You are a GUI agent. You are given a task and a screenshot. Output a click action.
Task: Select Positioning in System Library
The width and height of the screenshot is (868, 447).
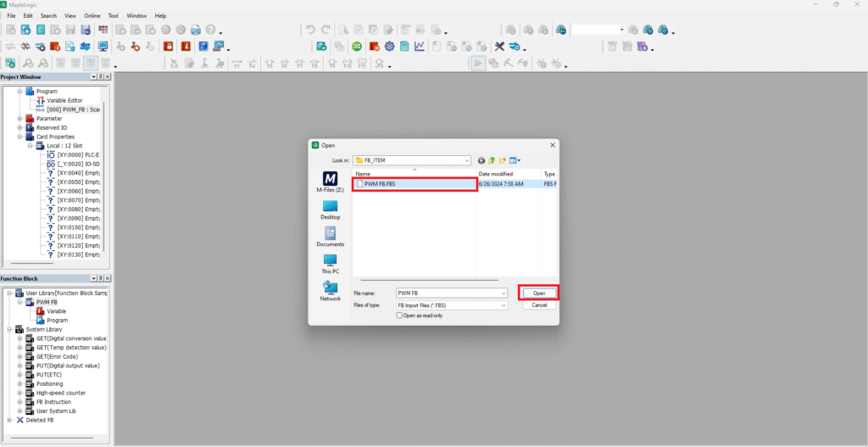point(50,384)
